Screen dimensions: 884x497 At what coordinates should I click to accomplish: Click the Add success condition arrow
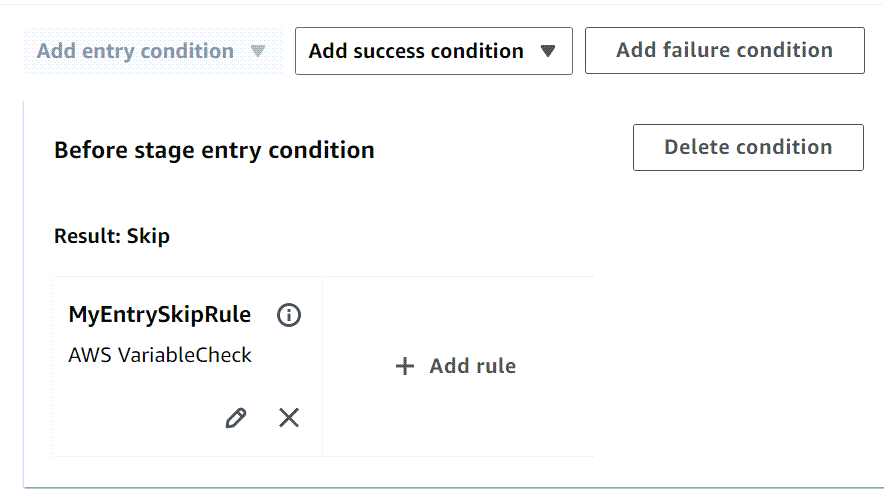(x=547, y=52)
